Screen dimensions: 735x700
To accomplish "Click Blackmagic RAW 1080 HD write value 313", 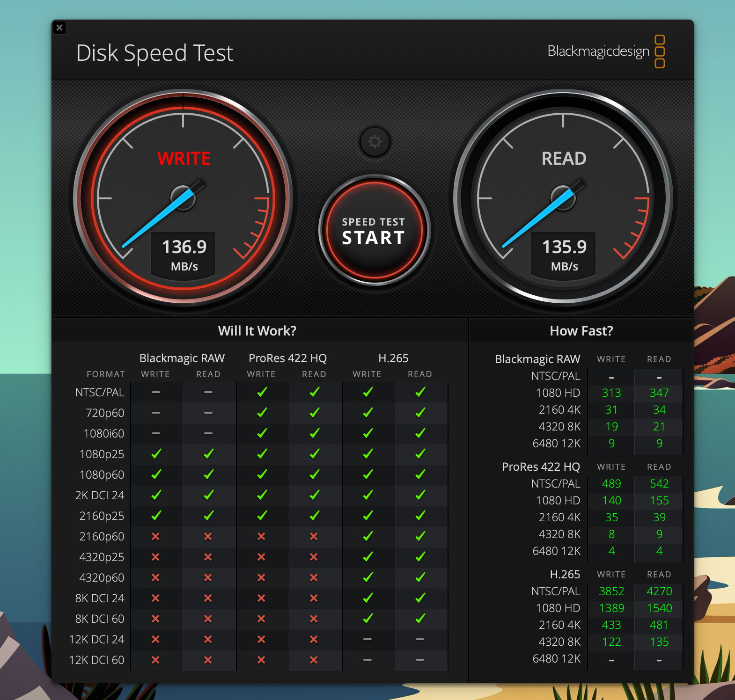I will (611, 393).
